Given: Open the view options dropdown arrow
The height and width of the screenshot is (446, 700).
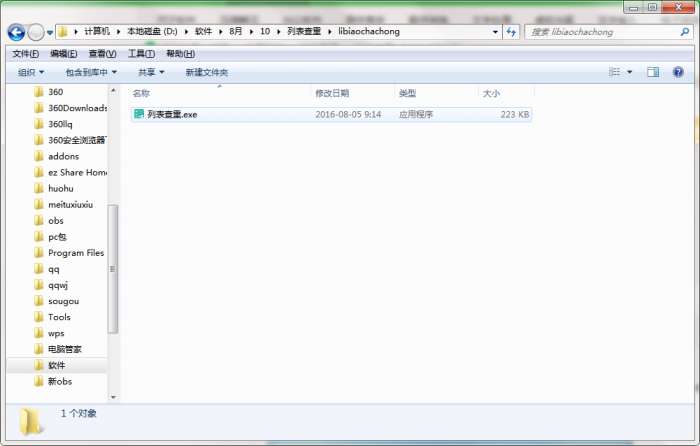Looking at the screenshot, I should [629, 72].
